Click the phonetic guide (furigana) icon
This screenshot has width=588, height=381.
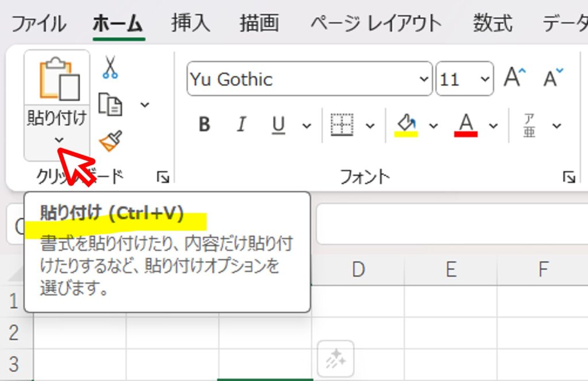529,125
